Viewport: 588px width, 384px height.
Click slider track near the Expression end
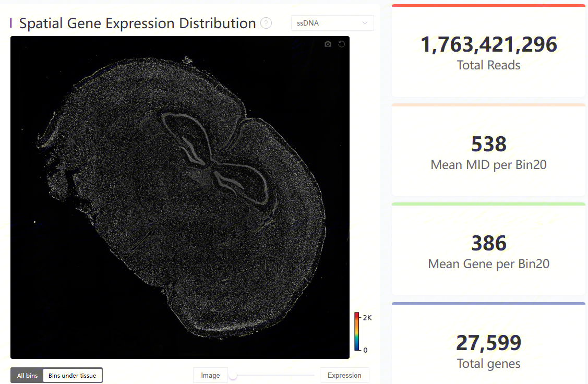coord(309,375)
